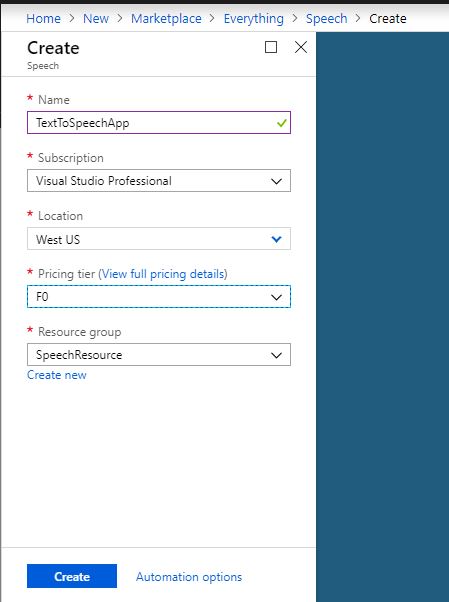Screen dimensions: 449x602
Task: Expand the Location dropdown arrow
Action: (x=276, y=239)
